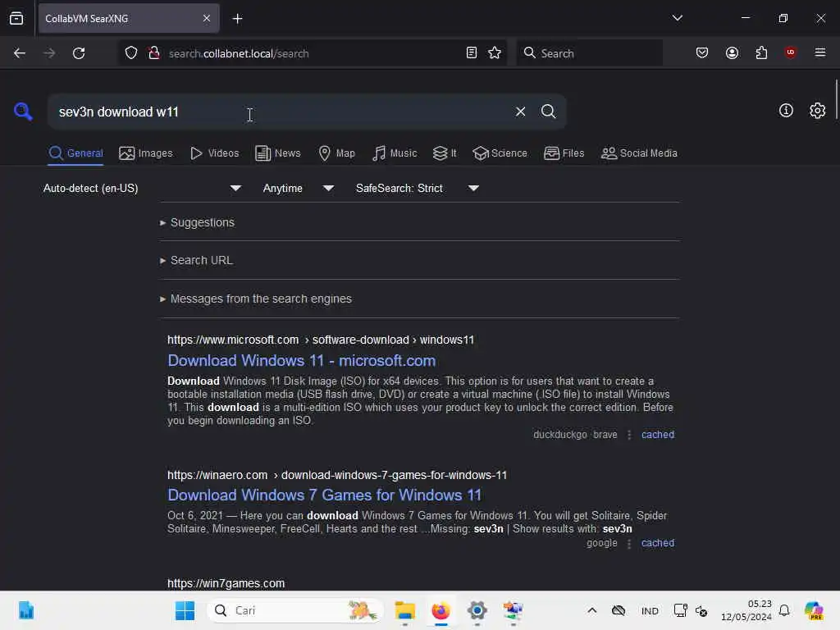Image resolution: width=840 pixels, height=630 pixels.
Task: Switch to the Map tab
Action: [336, 153]
